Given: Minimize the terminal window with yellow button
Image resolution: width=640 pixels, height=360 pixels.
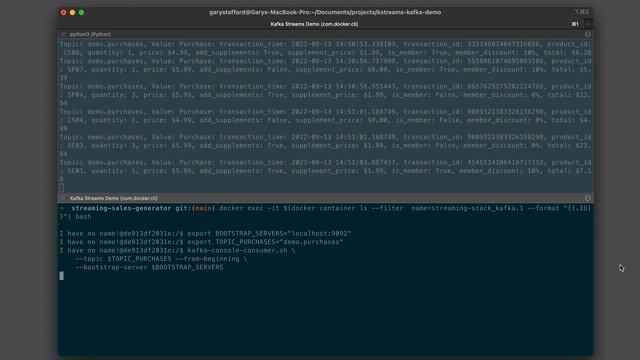Looking at the screenshot, I should [x=72, y=13].
